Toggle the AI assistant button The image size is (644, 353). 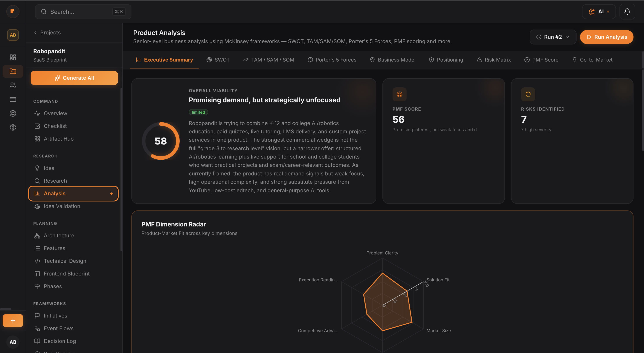(x=599, y=12)
